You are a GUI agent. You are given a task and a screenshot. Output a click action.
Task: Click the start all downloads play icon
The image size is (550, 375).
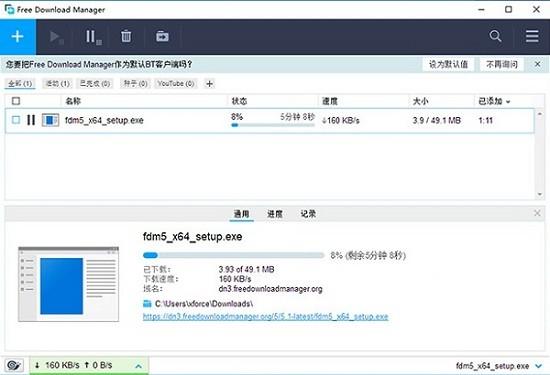(56, 36)
